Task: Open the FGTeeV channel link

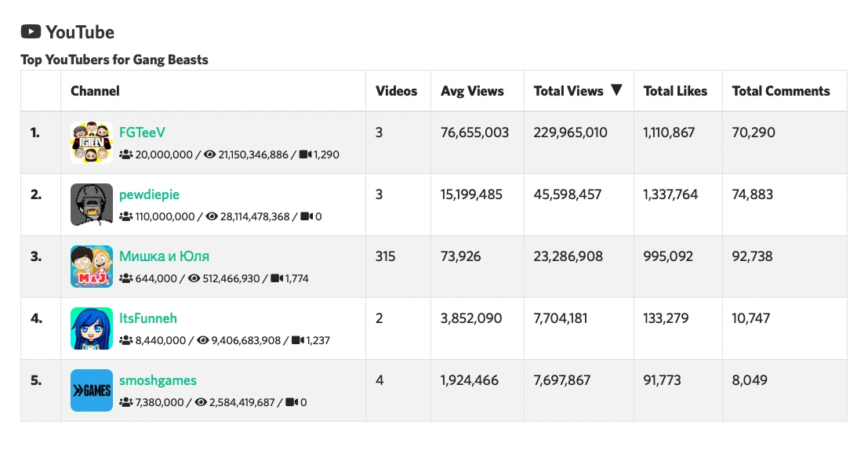Action: click(x=142, y=132)
